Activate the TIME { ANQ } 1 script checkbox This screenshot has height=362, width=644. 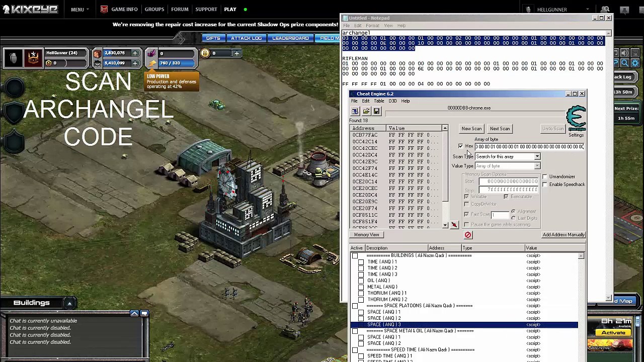(x=361, y=262)
